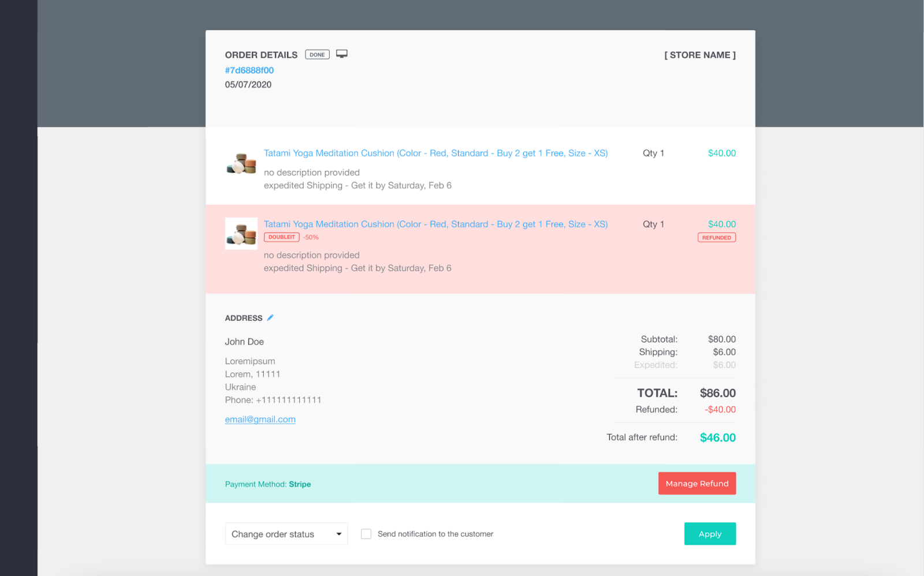This screenshot has height=576, width=924.
Task: Edit address using the pencil icon
Action: 270,317
